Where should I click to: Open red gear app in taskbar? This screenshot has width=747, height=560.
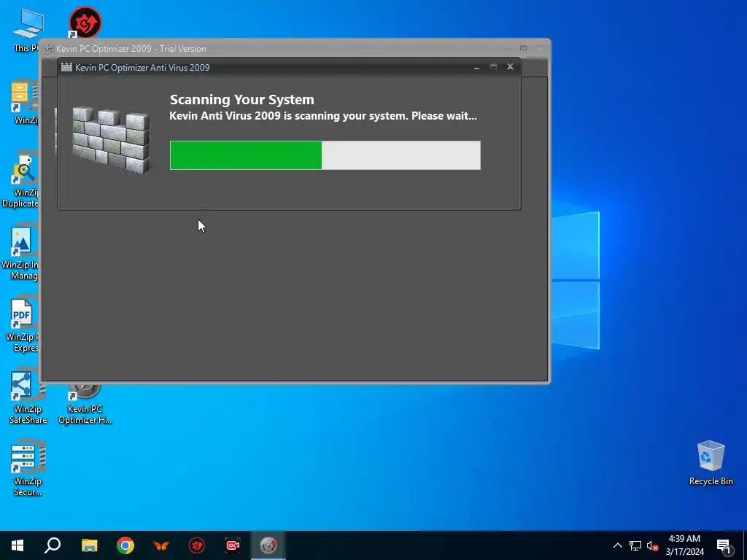[197, 545]
